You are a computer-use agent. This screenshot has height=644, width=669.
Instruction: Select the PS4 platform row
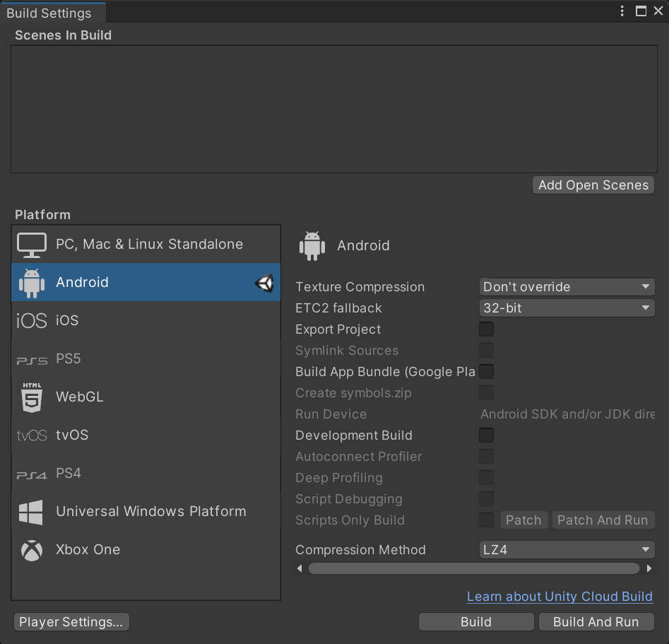coord(146,473)
